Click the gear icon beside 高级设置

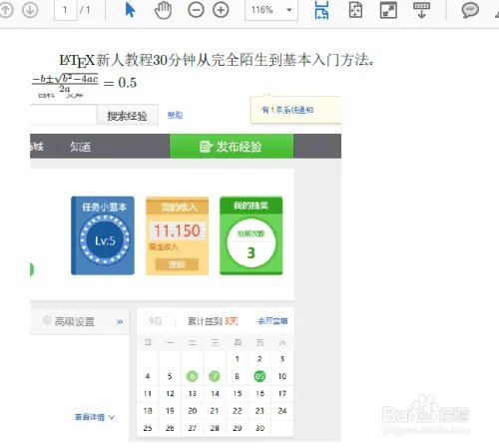pyautogui.click(x=47, y=320)
